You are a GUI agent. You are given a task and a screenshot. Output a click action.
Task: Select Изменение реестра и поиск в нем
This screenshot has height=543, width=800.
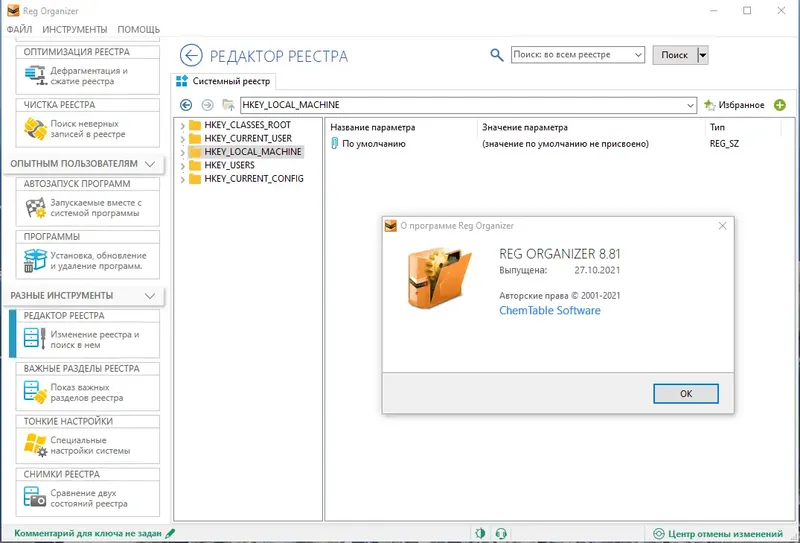[88, 340]
